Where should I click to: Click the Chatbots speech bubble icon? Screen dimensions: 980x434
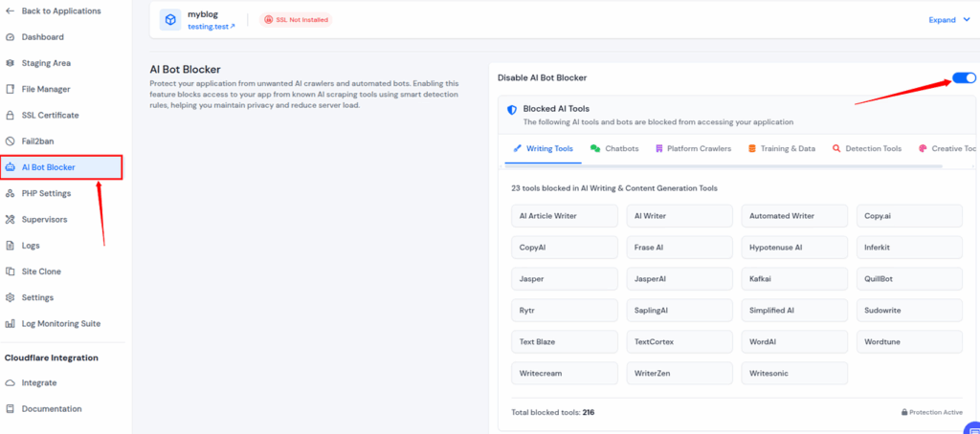tap(595, 148)
